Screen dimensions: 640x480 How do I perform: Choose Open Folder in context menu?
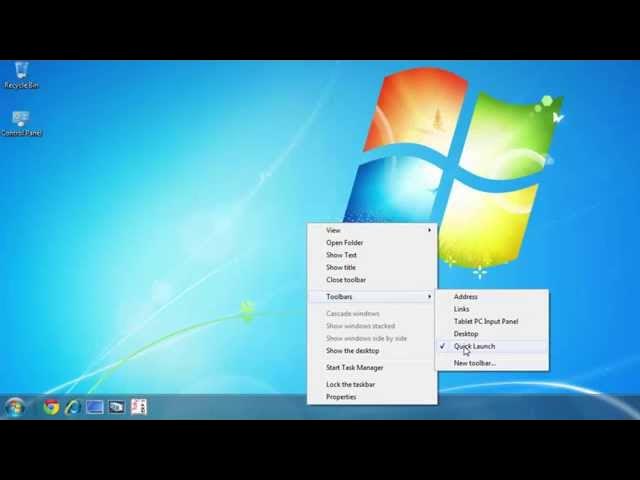pos(372,243)
